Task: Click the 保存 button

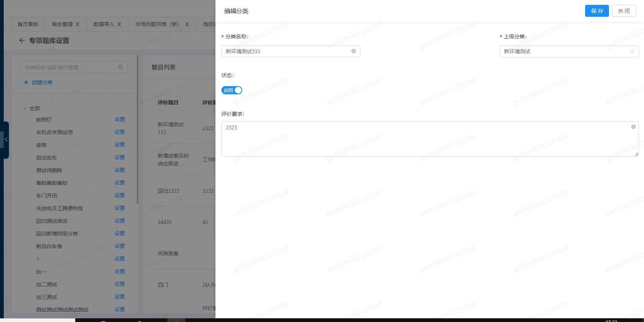Action: click(597, 11)
